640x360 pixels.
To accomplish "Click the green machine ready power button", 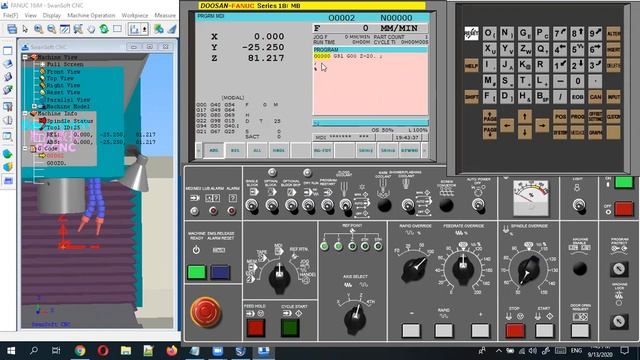I will tap(196, 272).
